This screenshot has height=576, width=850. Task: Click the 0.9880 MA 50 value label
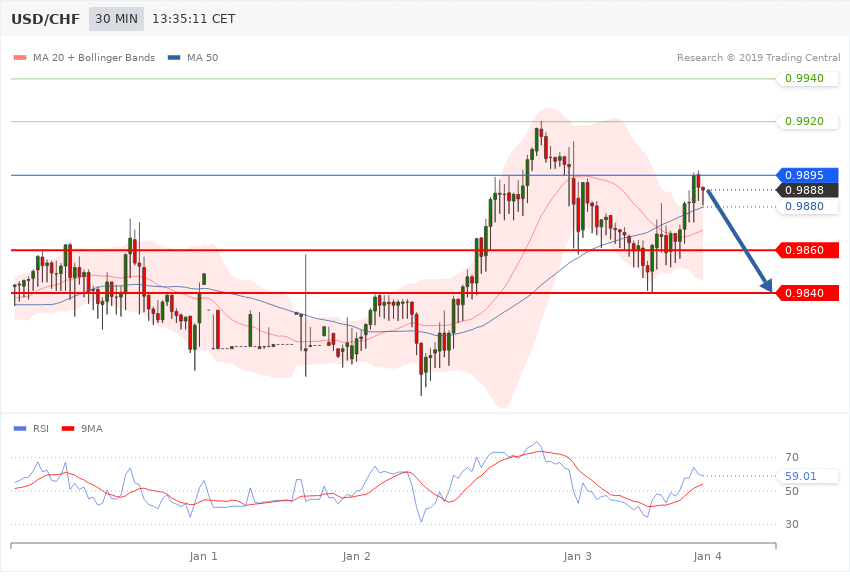(x=808, y=206)
